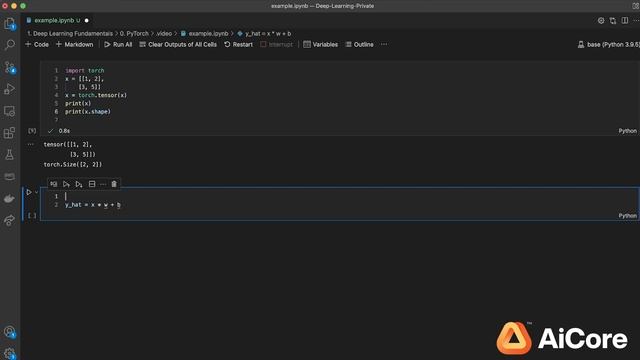Viewport: 640px width, 360px height.
Task: Open the Source Control view
Action: click(9, 67)
